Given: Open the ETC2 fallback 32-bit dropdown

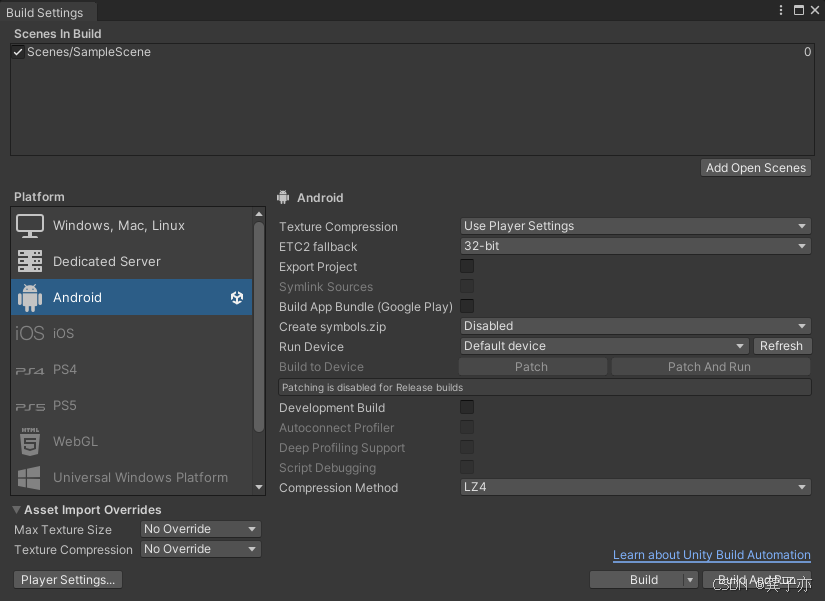Looking at the screenshot, I should [x=635, y=246].
